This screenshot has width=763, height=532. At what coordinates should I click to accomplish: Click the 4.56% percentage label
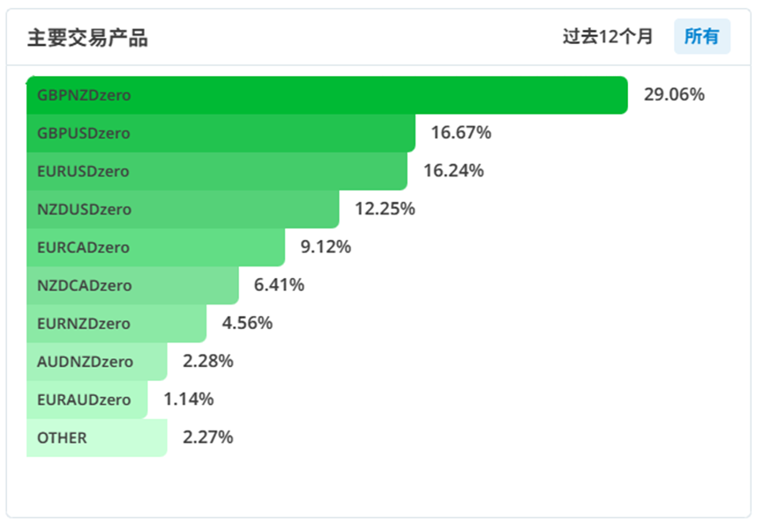(247, 323)
